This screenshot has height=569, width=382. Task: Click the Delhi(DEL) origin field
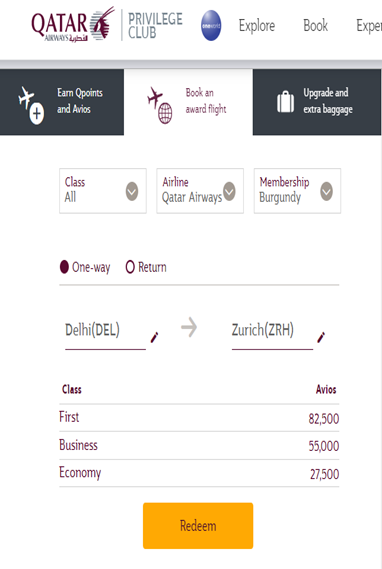pyautogui.click(x=106, y=331)
